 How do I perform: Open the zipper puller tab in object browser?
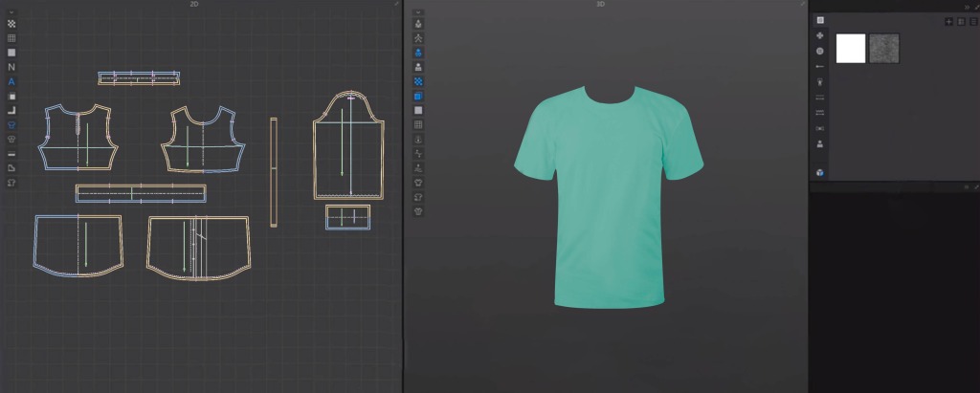tap(820, 82)
